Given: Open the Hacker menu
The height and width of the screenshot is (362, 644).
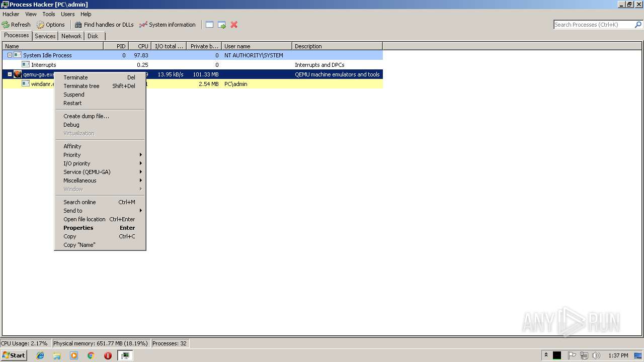Looking at the screenshot, I should (x=11, y=14).
